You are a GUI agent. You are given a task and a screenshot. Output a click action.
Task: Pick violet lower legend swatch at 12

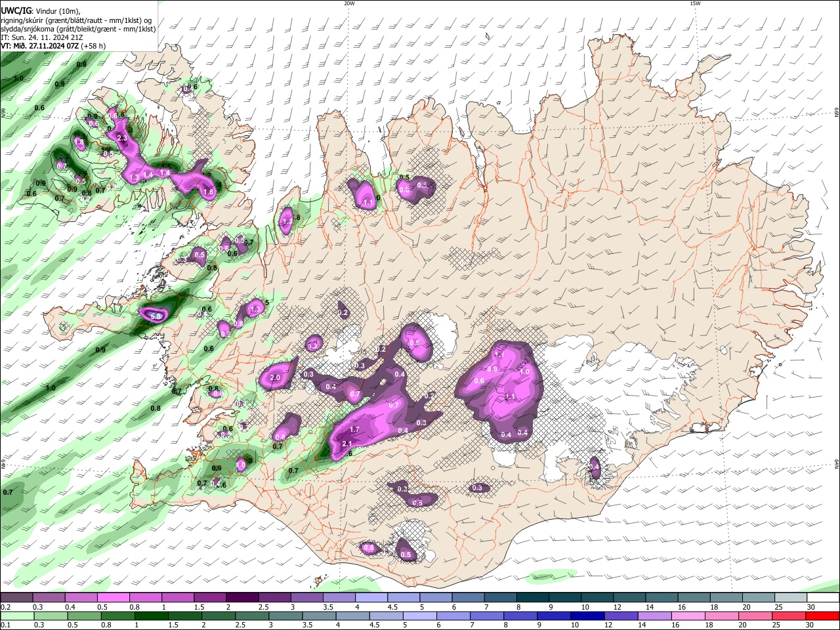[620, 616]
